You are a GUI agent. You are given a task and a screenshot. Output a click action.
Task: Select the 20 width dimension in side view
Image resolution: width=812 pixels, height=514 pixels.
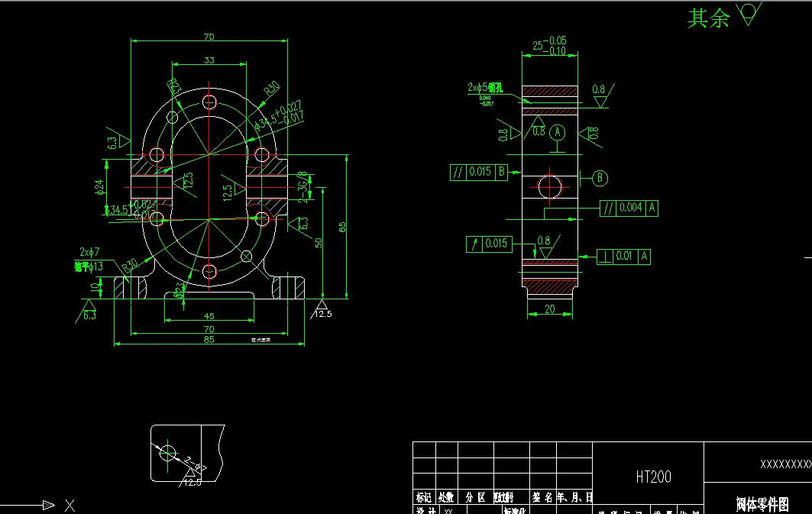[x=549, y=309]
